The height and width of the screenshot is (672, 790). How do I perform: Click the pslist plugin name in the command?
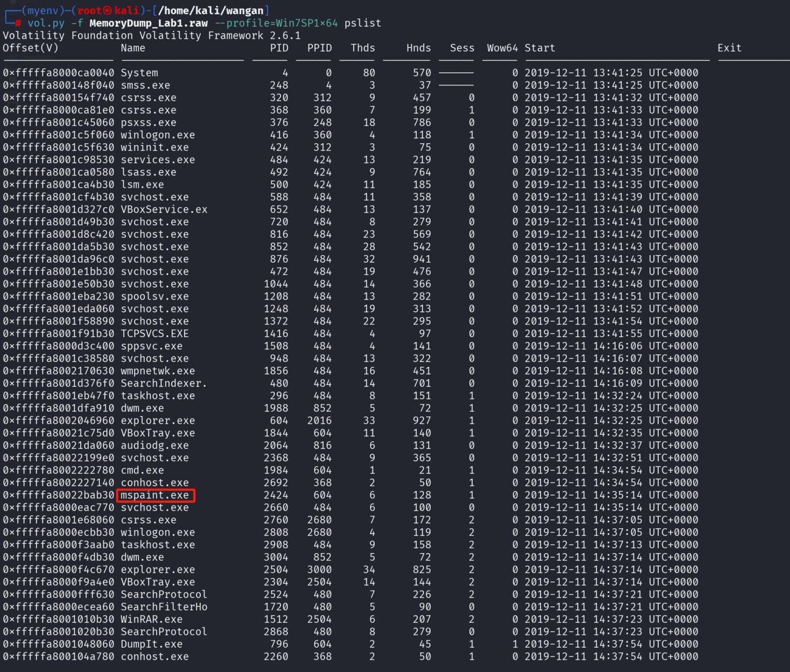[x=363, y=23]
